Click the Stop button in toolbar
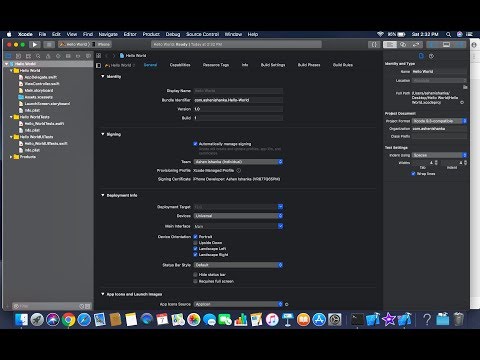Image resolution: width=480 pixels, height=360 pixels. coord(49,44)
